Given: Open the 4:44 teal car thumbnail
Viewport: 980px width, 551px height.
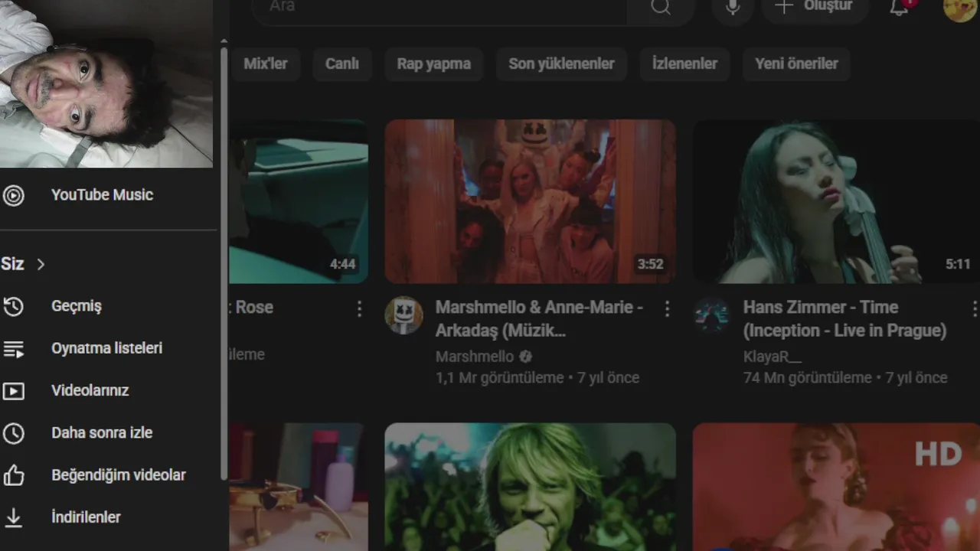Looking at the screenshot, I should click(x=299, y=201).
